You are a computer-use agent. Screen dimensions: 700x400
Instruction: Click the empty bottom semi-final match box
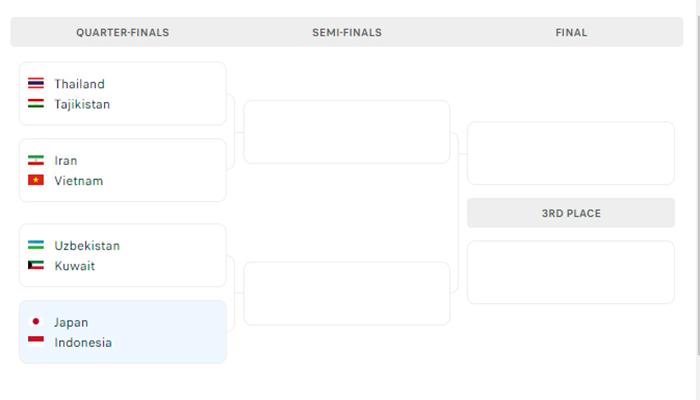[x=347, y=293]
